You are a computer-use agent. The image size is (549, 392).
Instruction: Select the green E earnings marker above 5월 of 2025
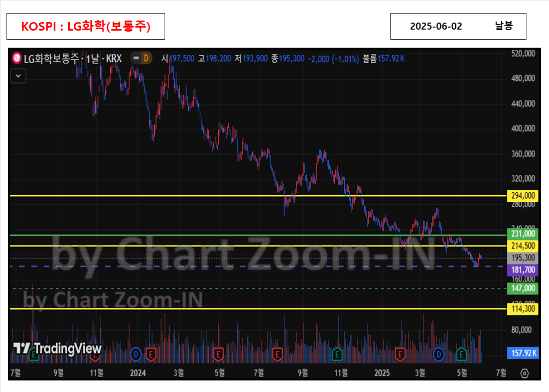(x=462, y=355)
